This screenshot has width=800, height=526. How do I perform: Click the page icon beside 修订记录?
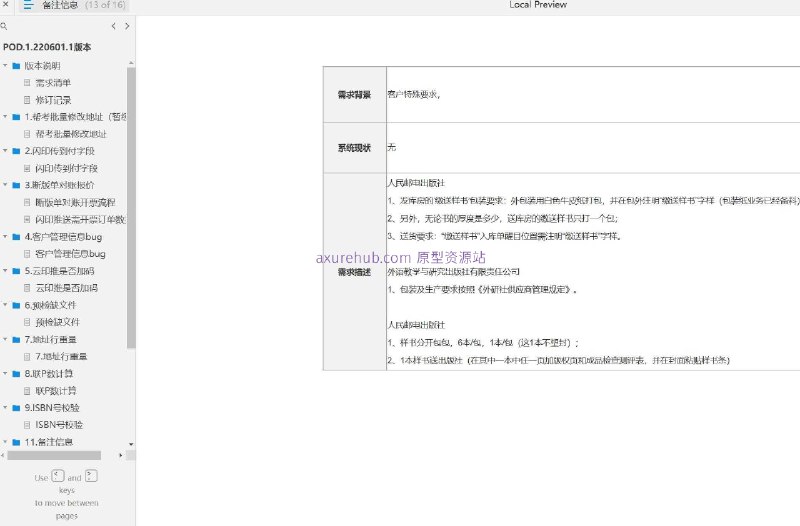click(27, 100)
